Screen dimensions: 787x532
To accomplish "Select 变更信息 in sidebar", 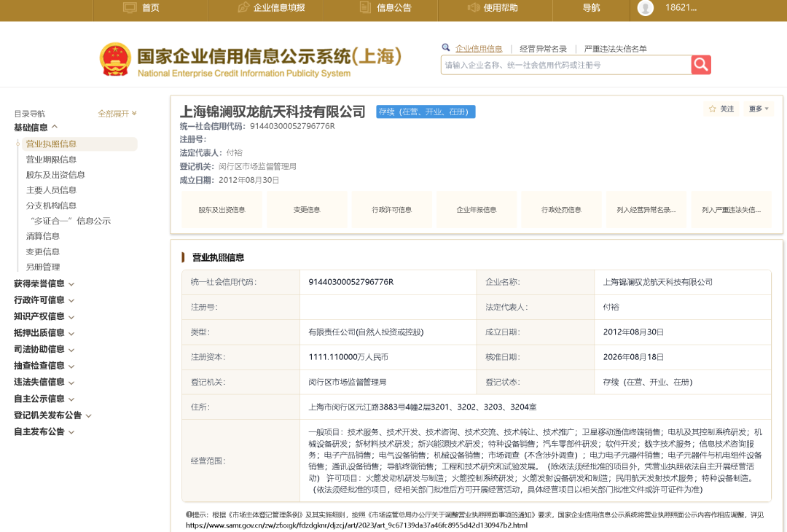I will click(x=43, y=252).
